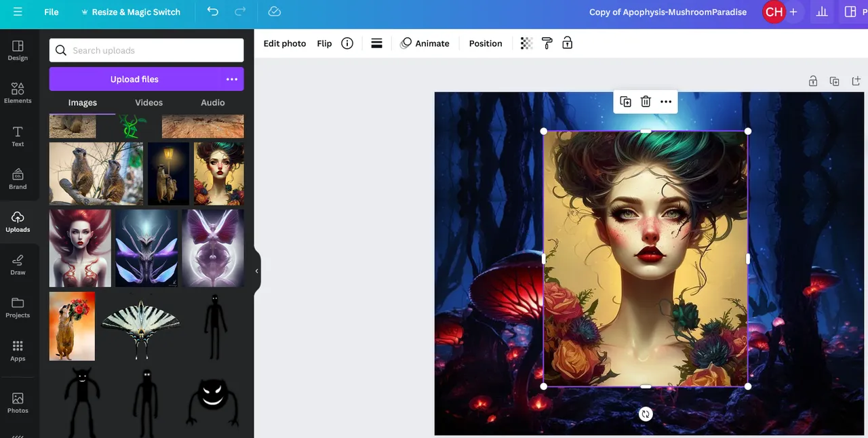
Task: Select the green biohazard symbol thumbnail
Action: pyautogui.click(x=133, y=127)
